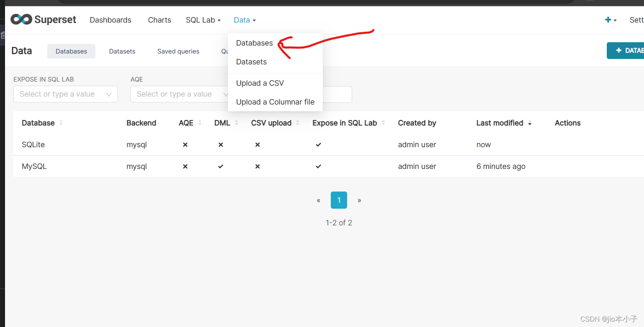The height and width of the screenshot is (327, 644).
Task: Switch to the Datasets sub-tab
Action: pos(122,51)
